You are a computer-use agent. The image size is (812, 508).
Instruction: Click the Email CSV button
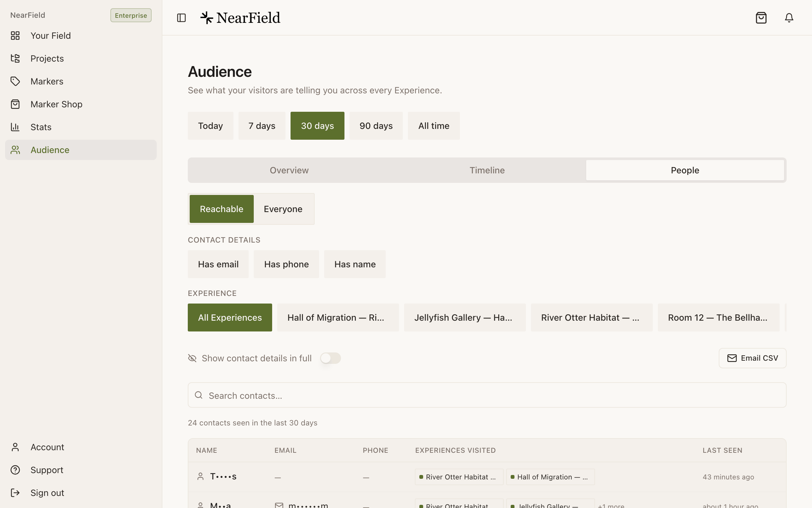(753, 358)
